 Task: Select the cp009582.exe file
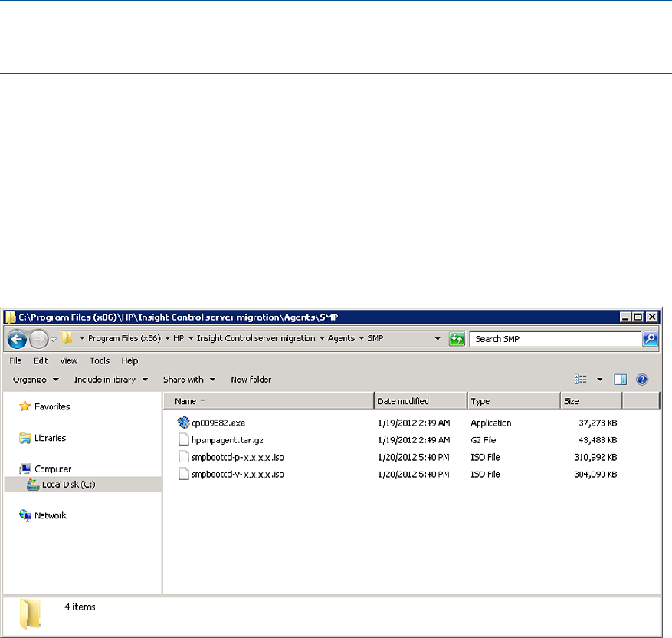(218, 423)
